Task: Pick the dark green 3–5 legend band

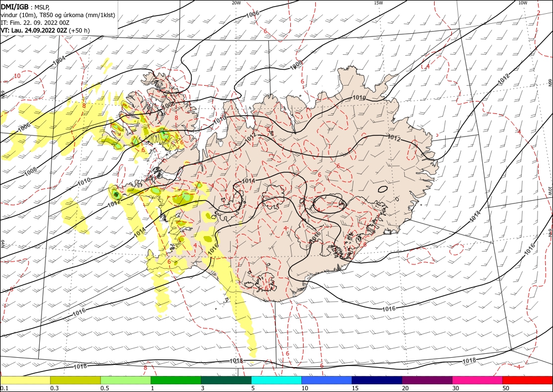Action: click(226, 380)
